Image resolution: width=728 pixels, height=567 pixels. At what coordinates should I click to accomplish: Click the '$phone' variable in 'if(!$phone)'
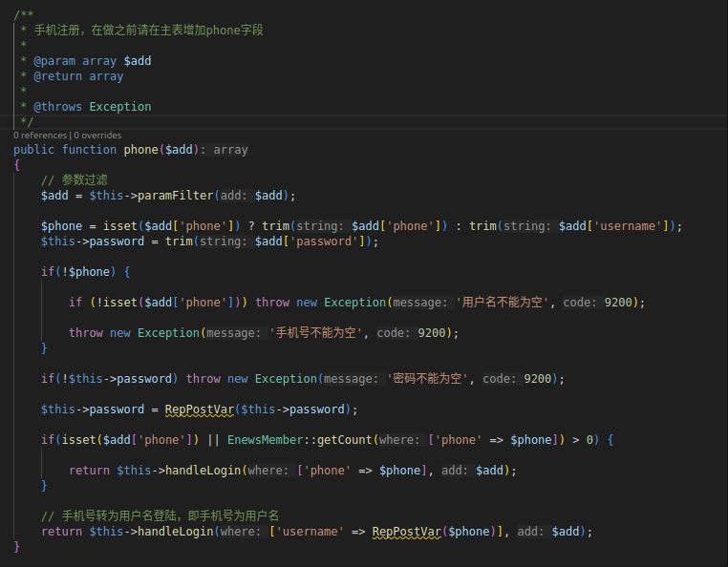pyautogui.click(x=89, y=272)
